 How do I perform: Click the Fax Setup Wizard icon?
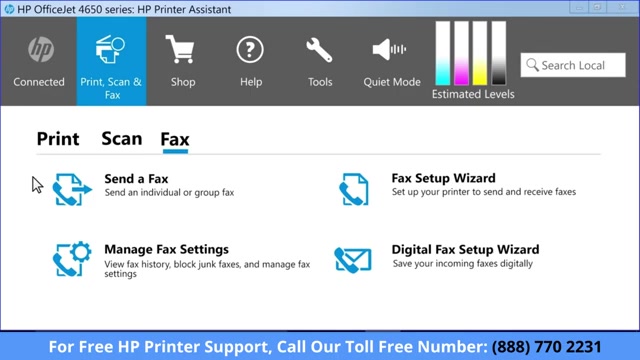(354, 189)
